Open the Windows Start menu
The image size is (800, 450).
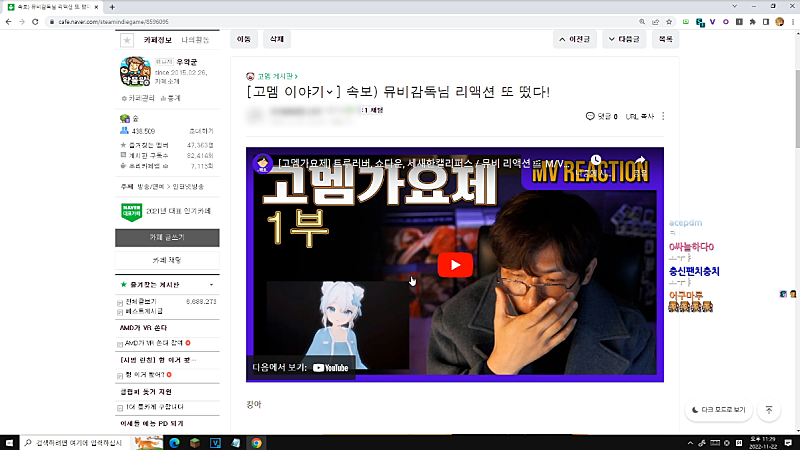(x=9, y=443)
